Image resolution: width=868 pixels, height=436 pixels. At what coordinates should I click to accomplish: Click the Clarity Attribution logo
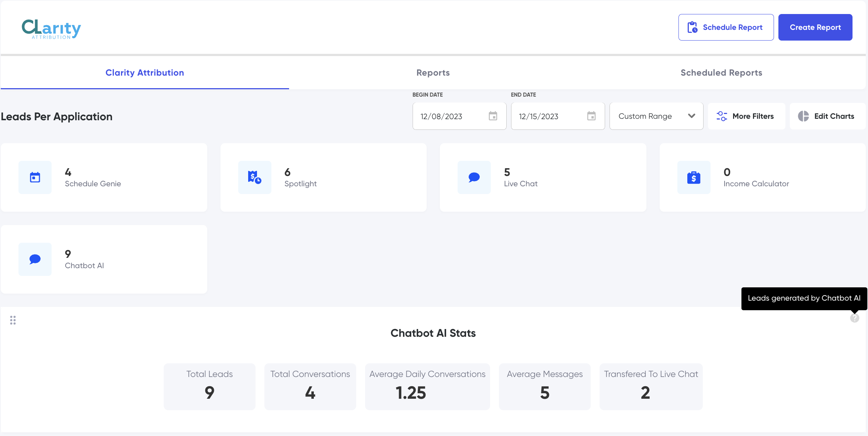(x=51, y=29)
